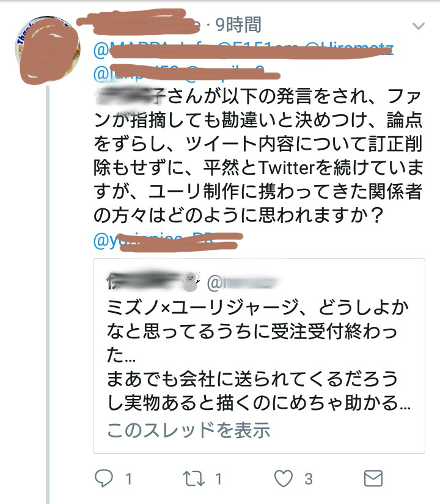Click the vertical thread line below avatar

pos(48,293)
